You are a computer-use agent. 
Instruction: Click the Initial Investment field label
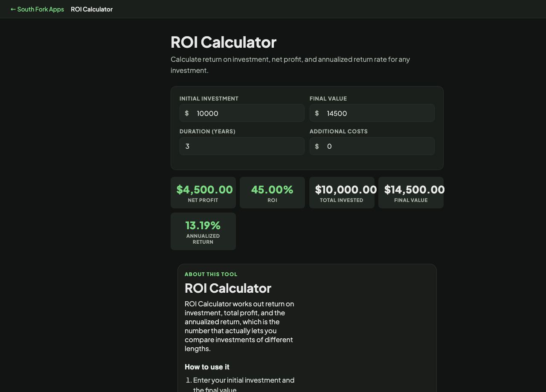[209, 98]
